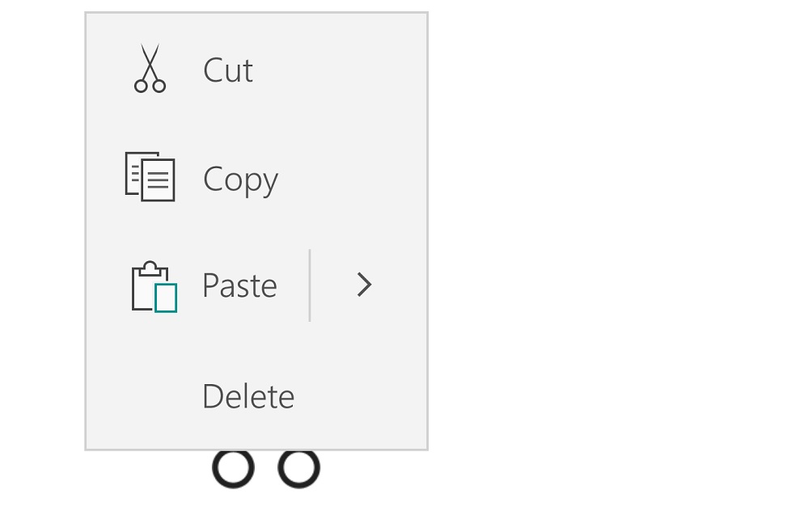Click the left circle handle below the menu

point(234,468)
